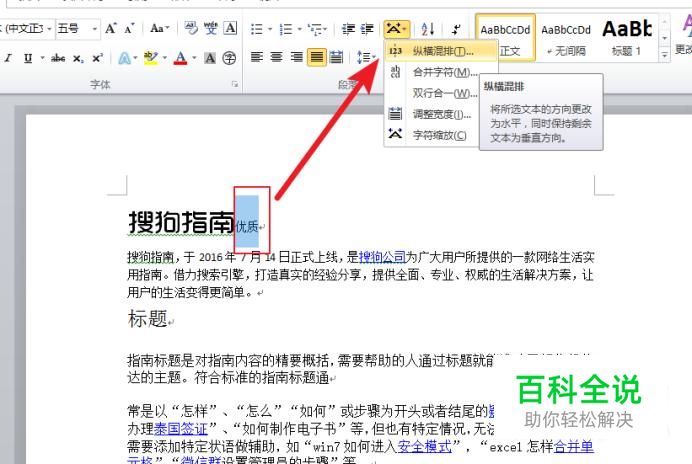Center the paragraph text

[x=276, y=57]
